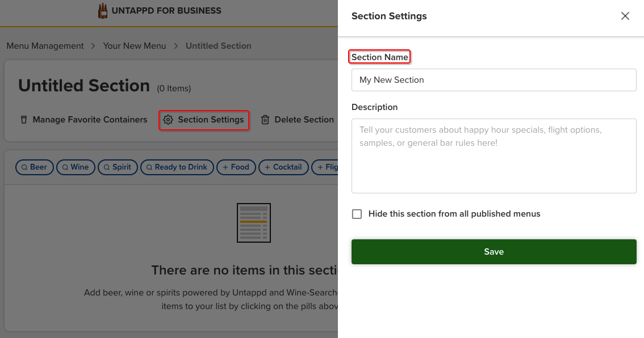The image size is (644, 338).
Task: Click the Untappd for Business bottle logo
Action: point(103,10)
